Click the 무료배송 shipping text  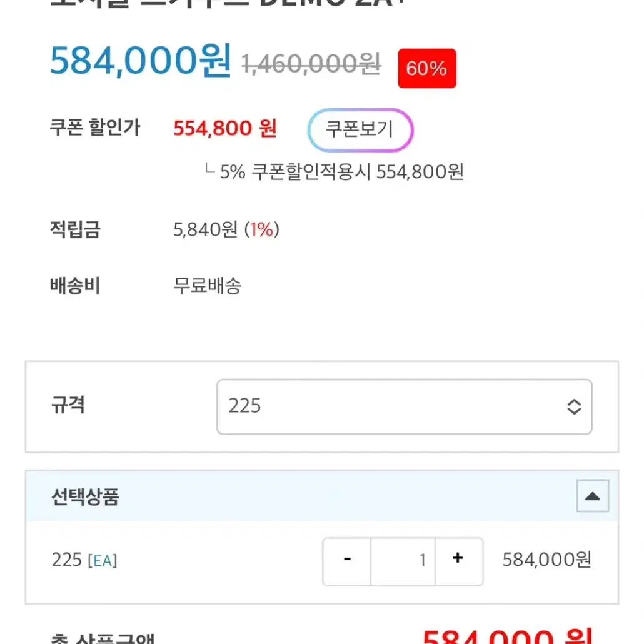[x=208, y=286]
